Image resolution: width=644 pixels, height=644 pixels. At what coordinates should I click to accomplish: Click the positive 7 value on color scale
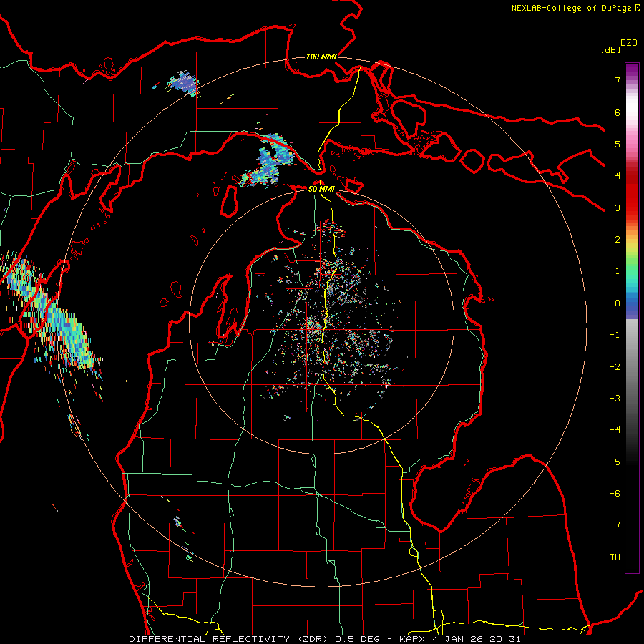coord(618,80)
